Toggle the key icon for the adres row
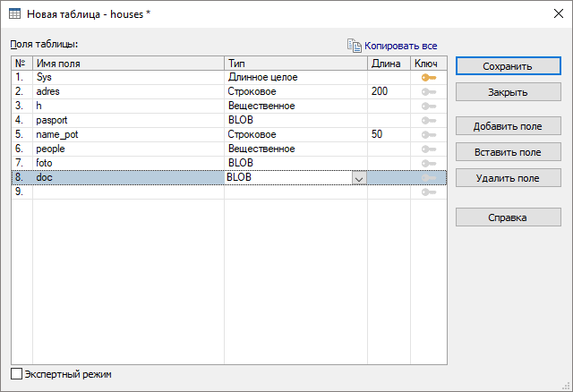Screen dimensions: 573x392 428,92
